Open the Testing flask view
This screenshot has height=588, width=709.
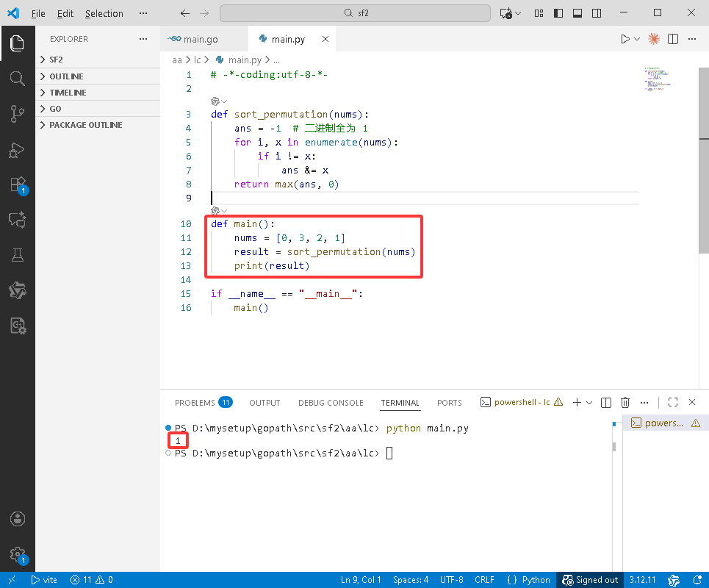coord(17,255)
